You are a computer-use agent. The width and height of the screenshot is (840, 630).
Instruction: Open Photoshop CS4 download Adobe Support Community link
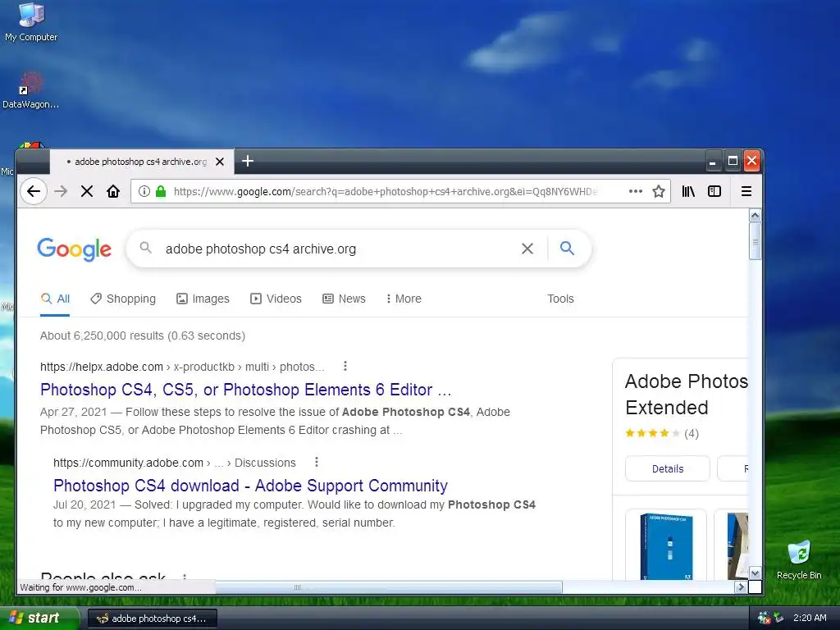[x=250, y=486]
